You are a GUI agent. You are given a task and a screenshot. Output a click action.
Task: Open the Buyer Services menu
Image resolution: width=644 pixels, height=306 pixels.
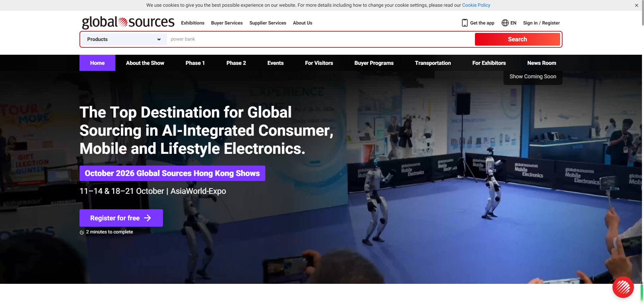coord(227,23)
